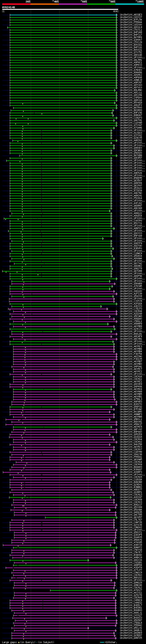Click label UniRef100_Q9SIM4
The width and height of the screenshot is (146, 644).
[131, 95]
